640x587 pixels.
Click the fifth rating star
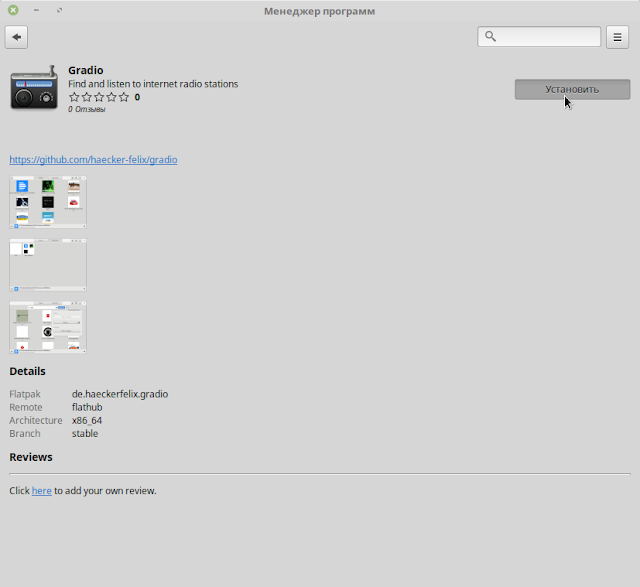(x=124, y=97)
